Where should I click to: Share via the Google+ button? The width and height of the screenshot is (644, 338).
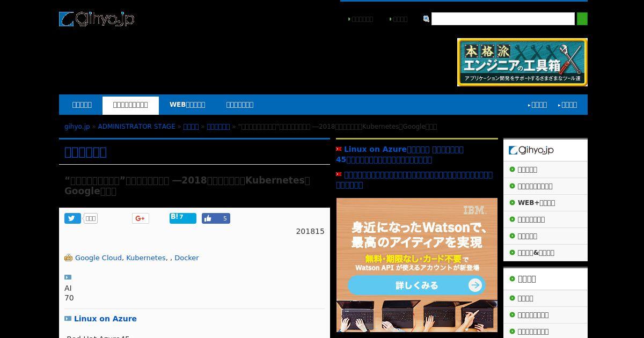(140, 218)
